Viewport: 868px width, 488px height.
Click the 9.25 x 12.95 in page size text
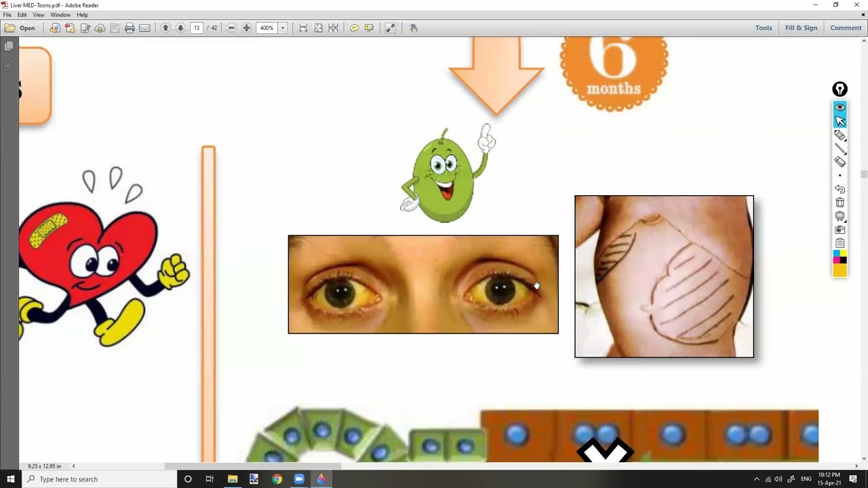[45, 466]
